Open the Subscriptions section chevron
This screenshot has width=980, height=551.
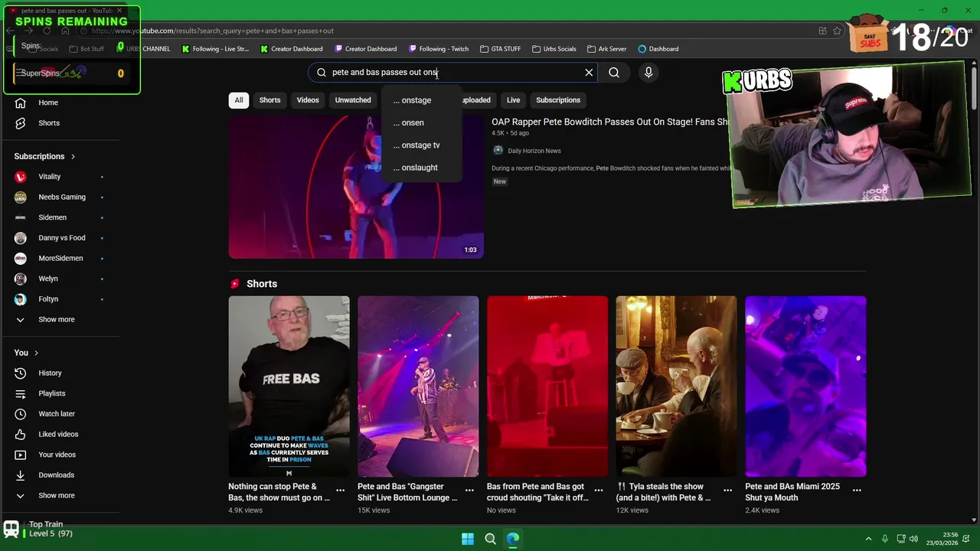(x=73, y=156)
